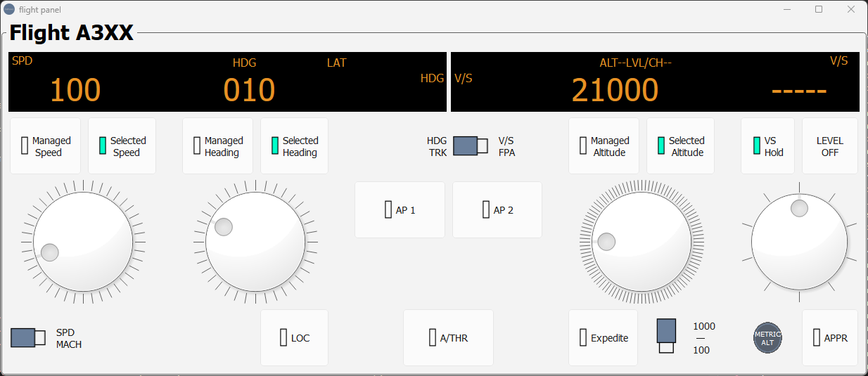The image size is (868, 376).
Task: Toggle the 1000/100 altitude increment switch
Action: 666,336
